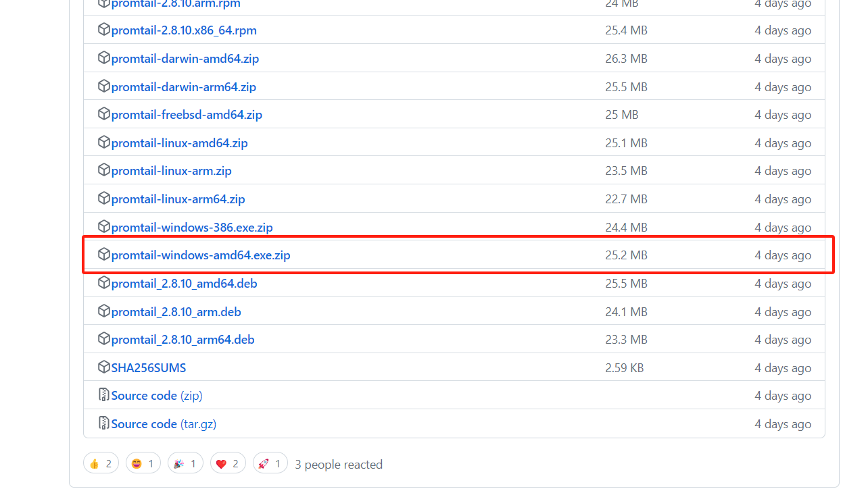Click package icon beside promtail-linux-arm.zip
The height and width of the screenshot is (493, 868).
click(103, 170)
